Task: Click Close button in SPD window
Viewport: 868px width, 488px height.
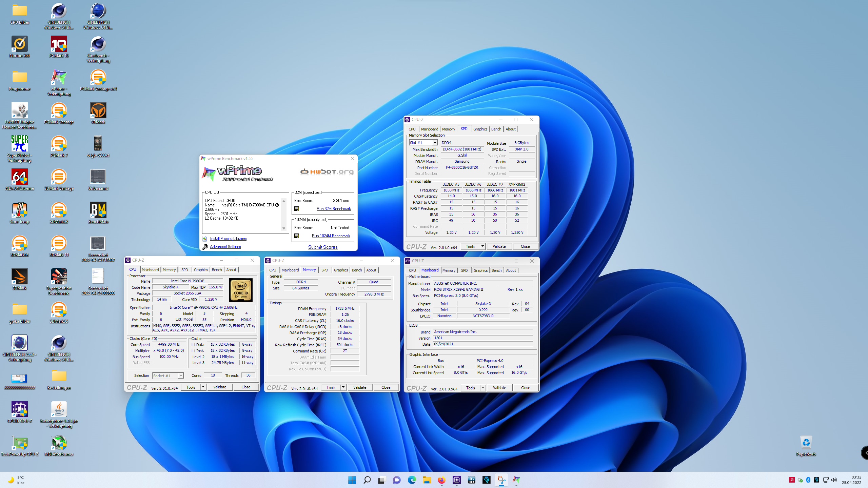Action: pos(525,246)
